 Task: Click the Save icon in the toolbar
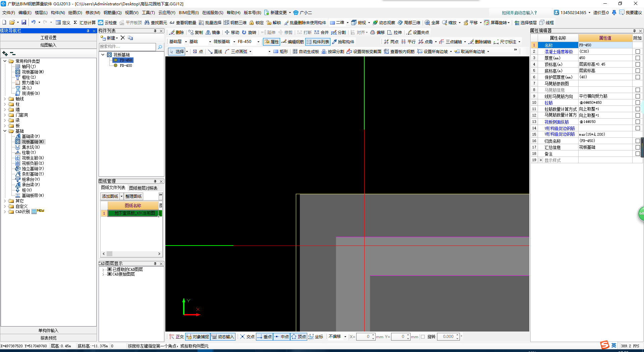(x=24, y=23)
